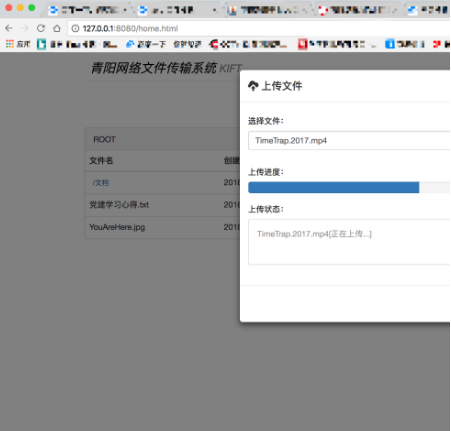Switch to the second browser tab
Screen dimensions: 451x431
pyautogui.click(x=178, y=10)
